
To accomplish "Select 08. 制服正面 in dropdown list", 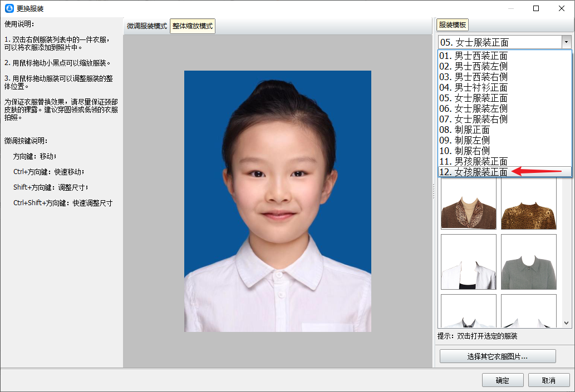I will (x=465, y=130).
